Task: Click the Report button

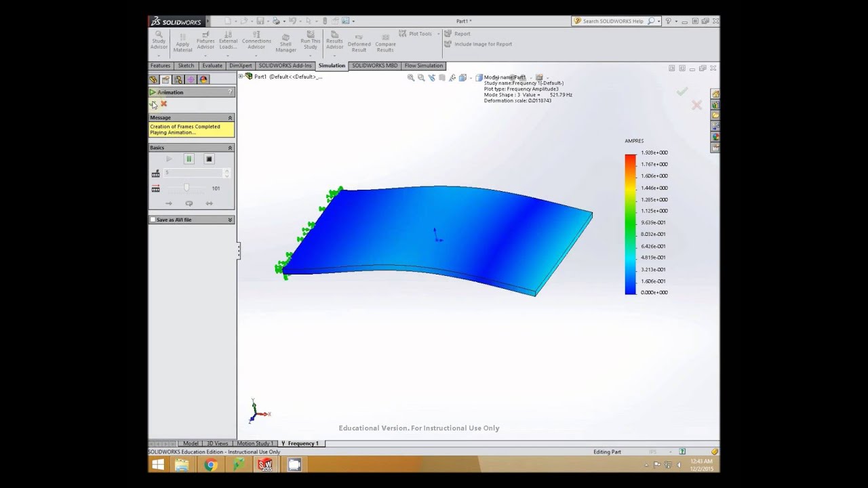Action: (x=458, y=33)
